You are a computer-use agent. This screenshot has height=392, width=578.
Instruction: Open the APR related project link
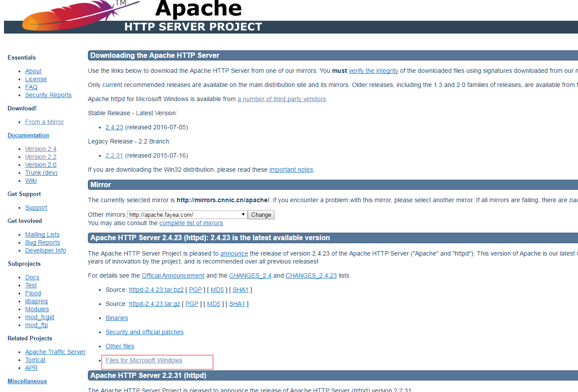tap(31, 368)
